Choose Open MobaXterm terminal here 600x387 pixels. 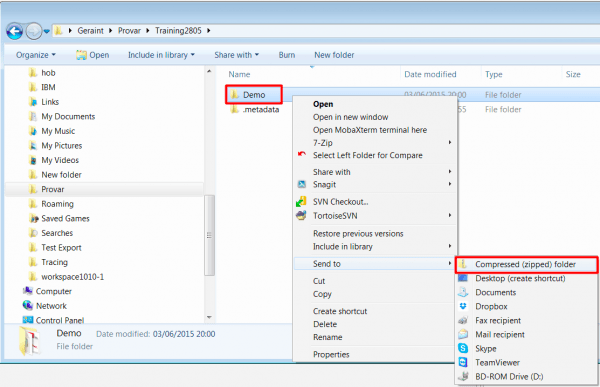(x=370, y=130)
